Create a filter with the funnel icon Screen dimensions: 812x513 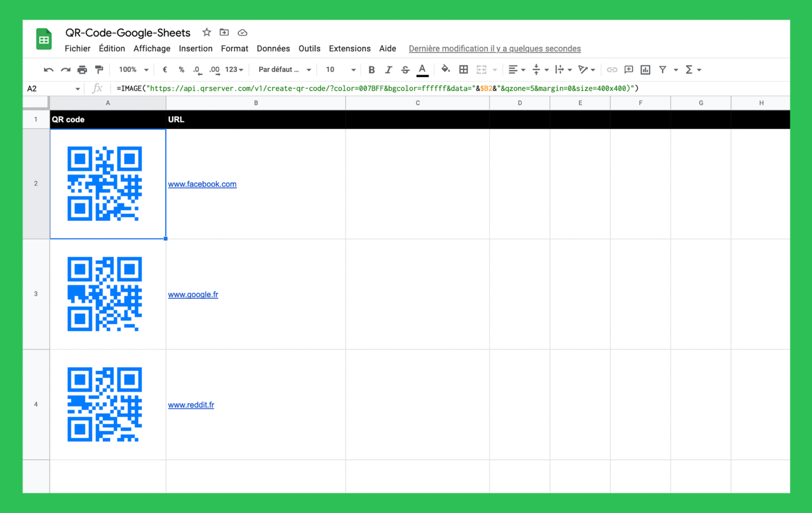coord(662,69)
